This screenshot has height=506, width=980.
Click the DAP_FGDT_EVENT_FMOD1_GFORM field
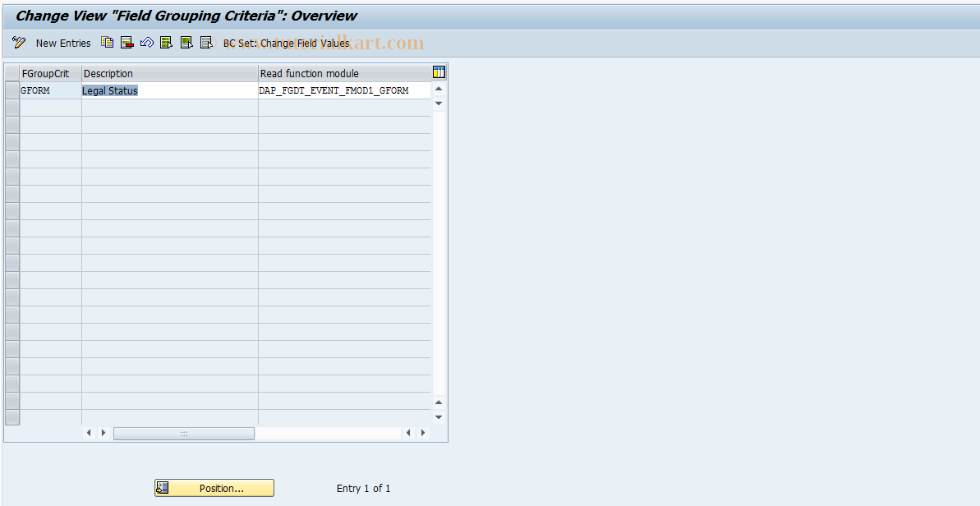344,90
